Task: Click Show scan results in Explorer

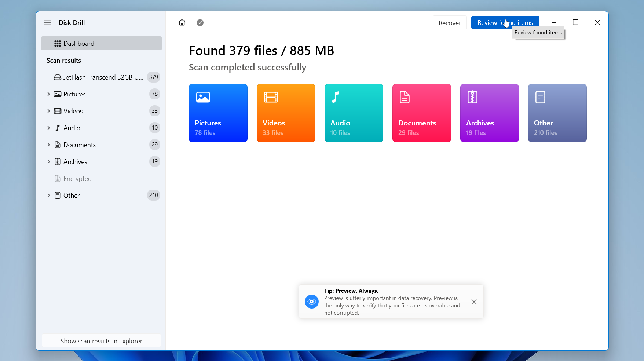Action: click(101, 341)
